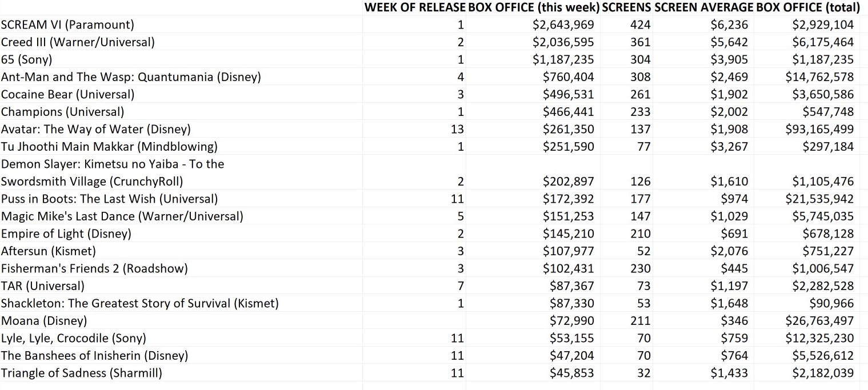Image resolution: width=868 pixels, height=390 pixels.
Task: Click the WEEK OF RELEASE column header
Action: (415, 7)
